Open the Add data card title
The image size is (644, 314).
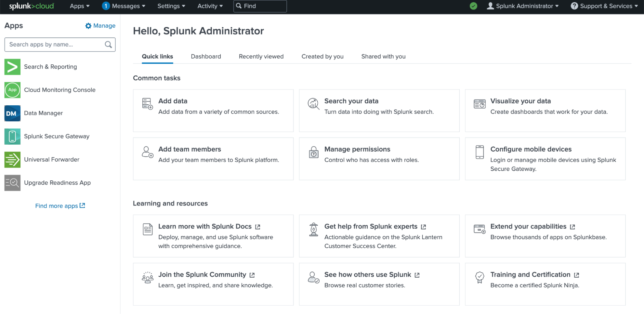[173, 101]
